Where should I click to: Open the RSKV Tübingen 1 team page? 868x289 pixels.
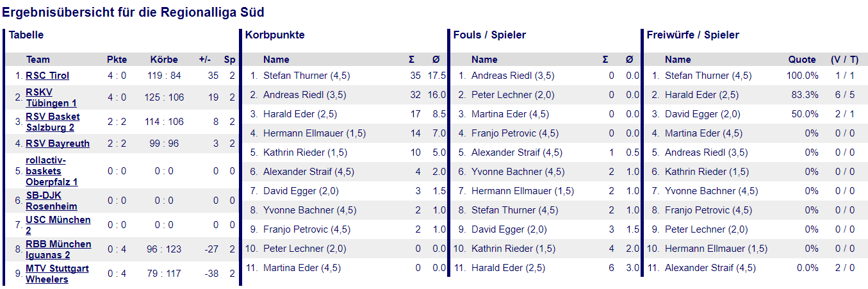pyautogui.click(x=51, y=98)
